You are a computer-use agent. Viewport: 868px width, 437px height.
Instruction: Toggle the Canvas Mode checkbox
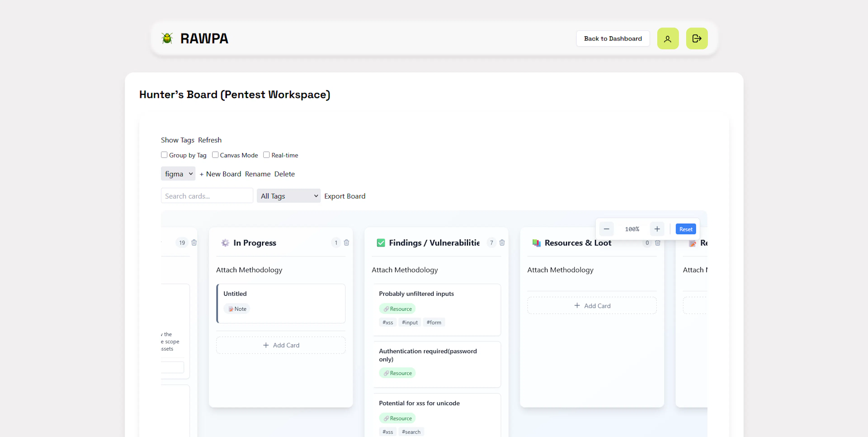[215, 155]
